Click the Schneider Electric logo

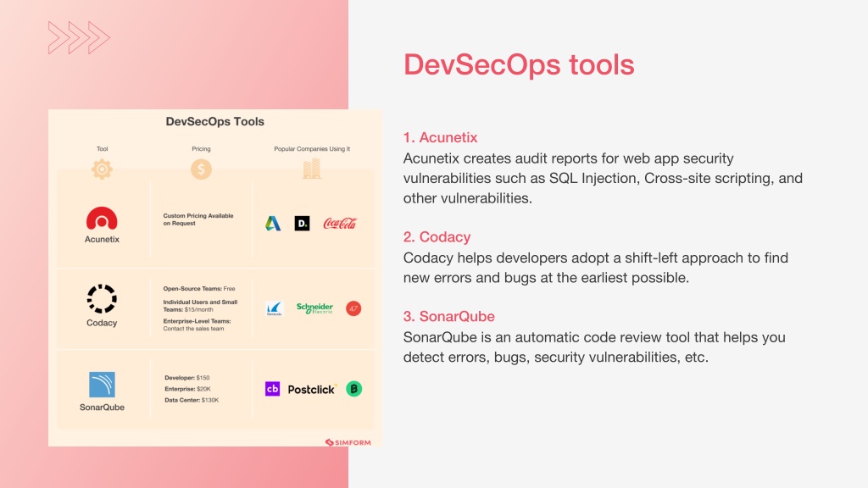[x=314, y=308]
